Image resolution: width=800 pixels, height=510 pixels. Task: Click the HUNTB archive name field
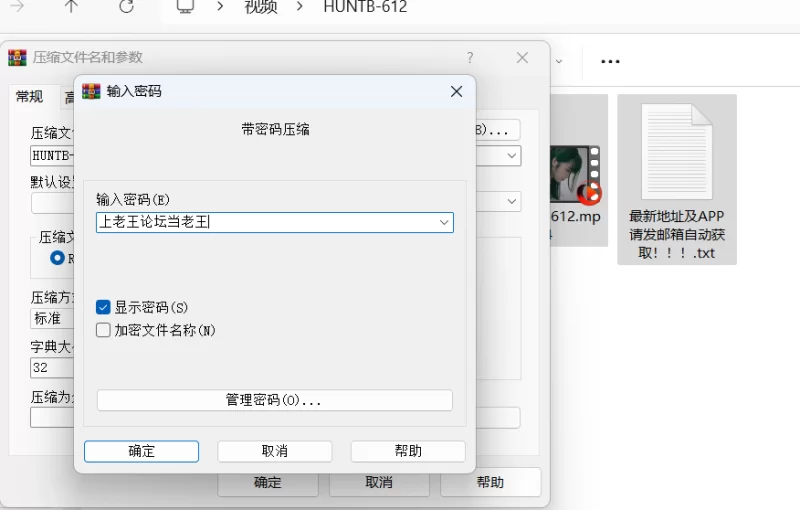pos(53,156)
